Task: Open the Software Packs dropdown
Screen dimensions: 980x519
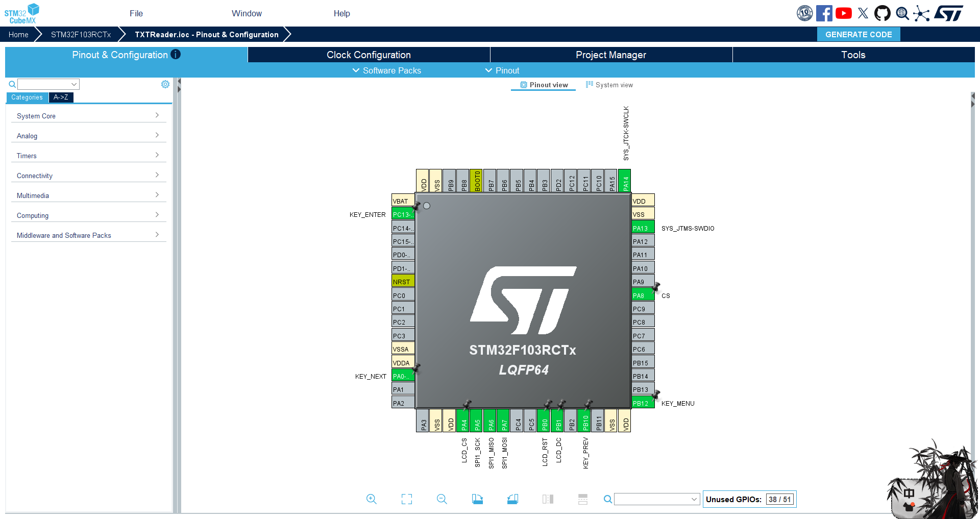Action: [x=387, y=70]
